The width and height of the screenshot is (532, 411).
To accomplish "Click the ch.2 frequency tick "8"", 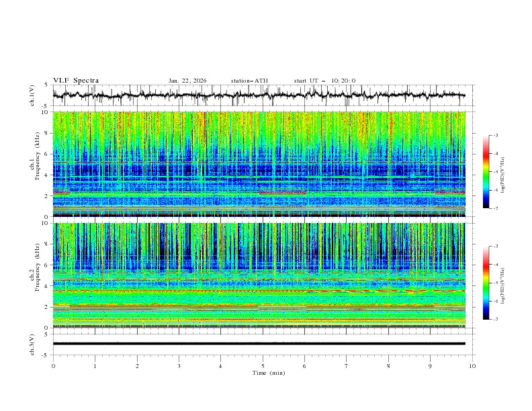I will pyautogui.click(x=47, y=244).
